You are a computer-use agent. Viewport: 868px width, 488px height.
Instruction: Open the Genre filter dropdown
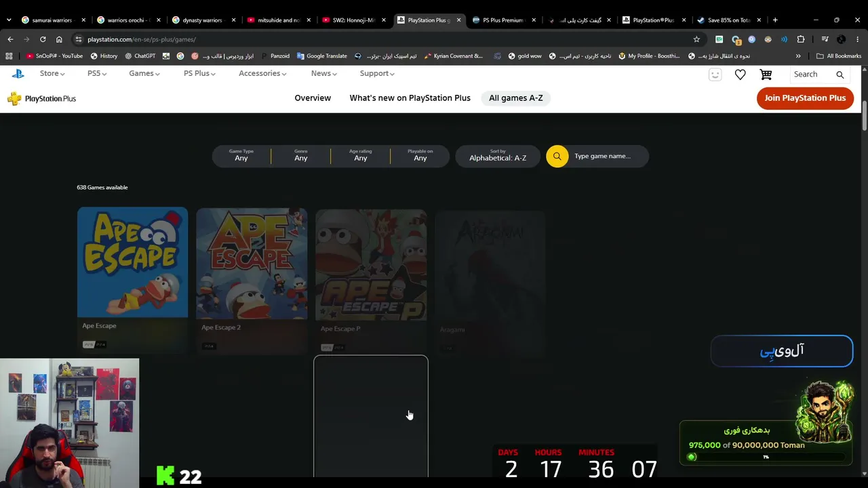[x=301, y=156]
